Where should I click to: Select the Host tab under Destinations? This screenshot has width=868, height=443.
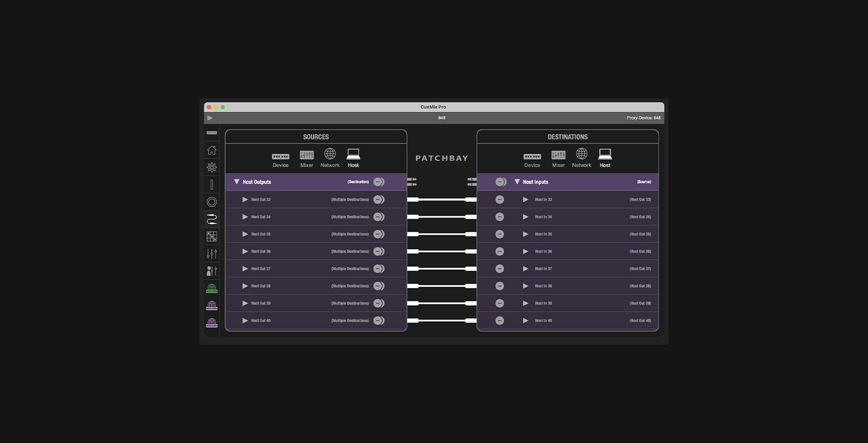pos(605,158)
